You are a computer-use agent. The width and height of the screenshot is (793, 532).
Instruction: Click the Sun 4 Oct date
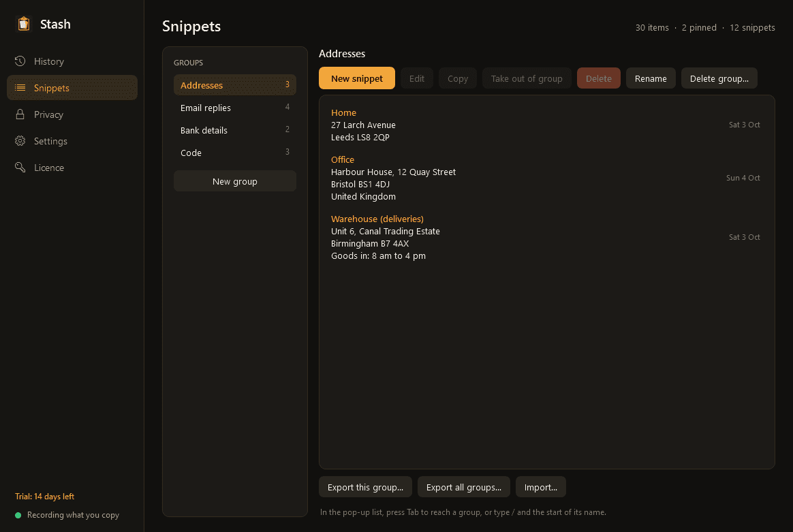(x=743, y=178)
